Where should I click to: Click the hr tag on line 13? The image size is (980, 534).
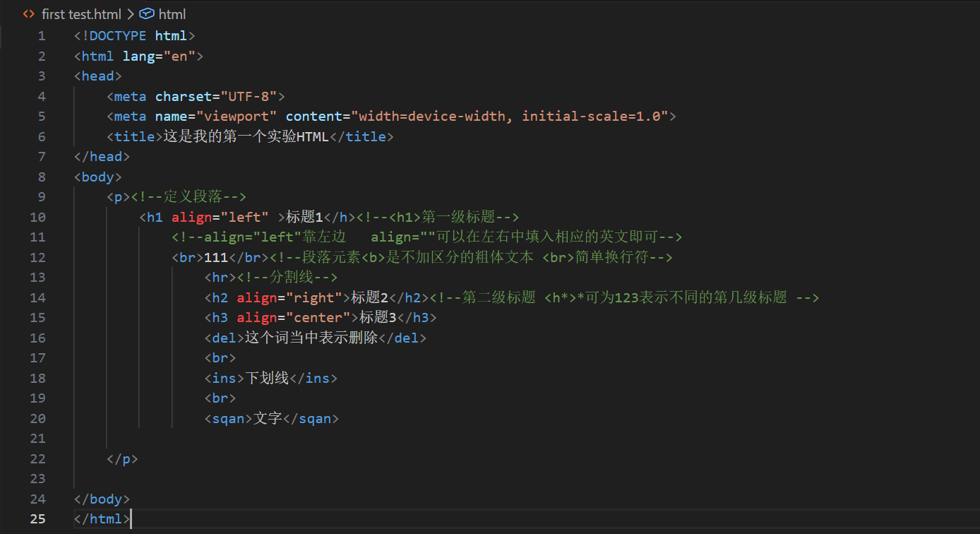(220, 278)
